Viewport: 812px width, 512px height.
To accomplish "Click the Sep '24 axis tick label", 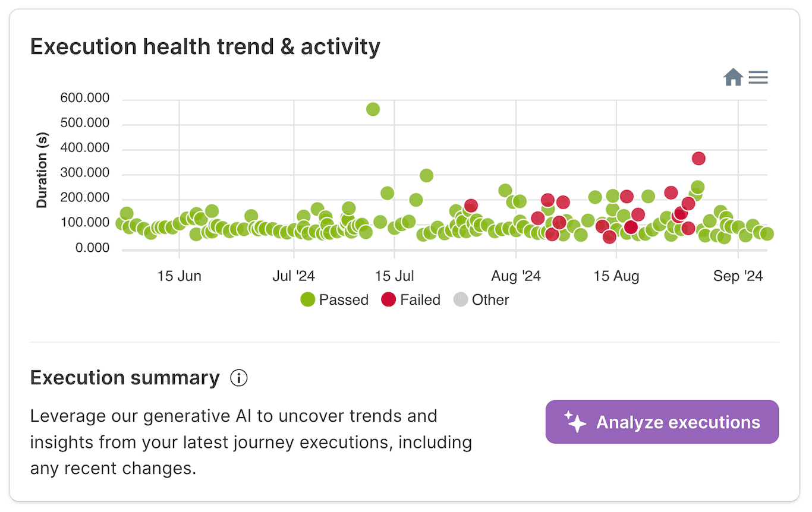I will click(x=738, y=276).
